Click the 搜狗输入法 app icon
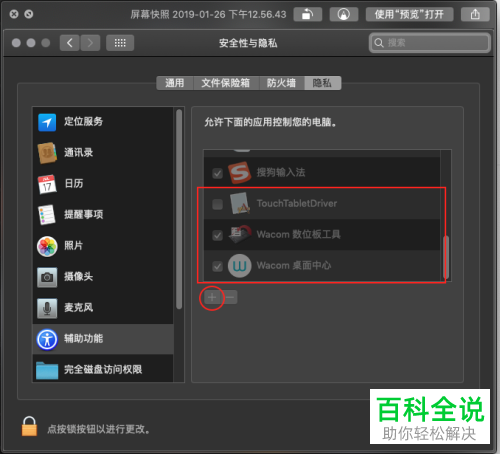The image size is (500, 454). click(240, 173)
